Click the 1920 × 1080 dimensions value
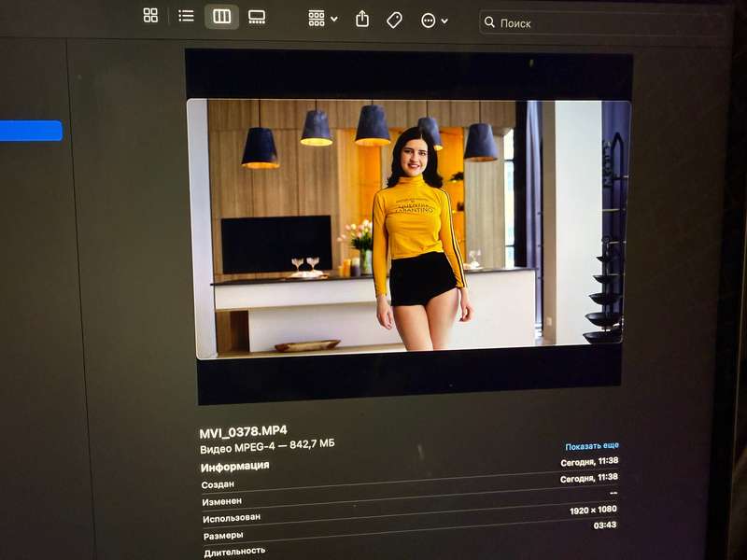 click(593, 510)
